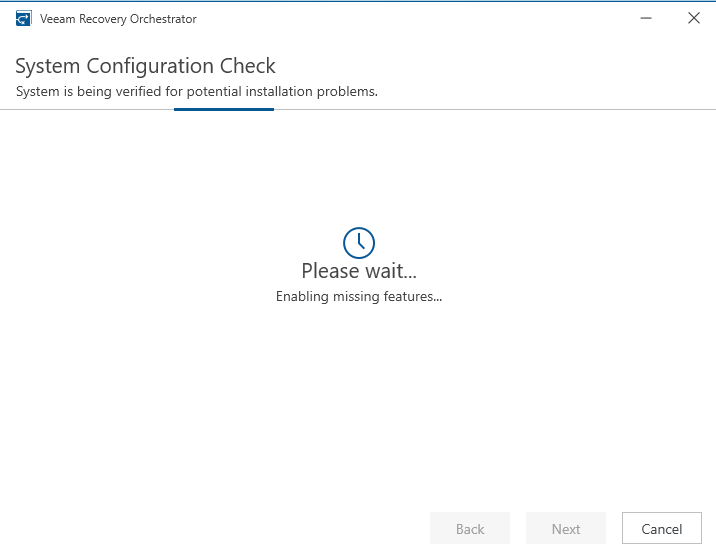Click the 'Please wait...' message

point(358,271)
